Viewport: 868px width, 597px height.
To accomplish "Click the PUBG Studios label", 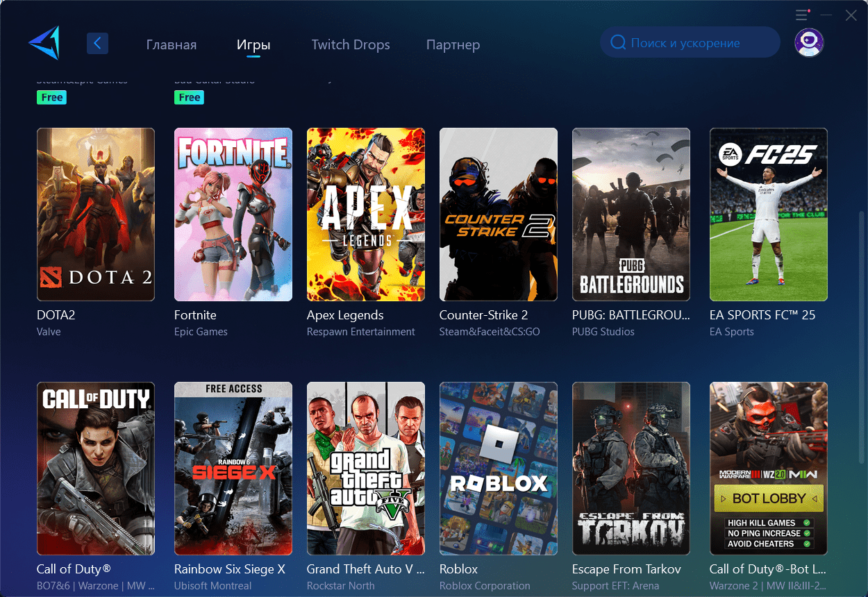I will coord(603,332).
